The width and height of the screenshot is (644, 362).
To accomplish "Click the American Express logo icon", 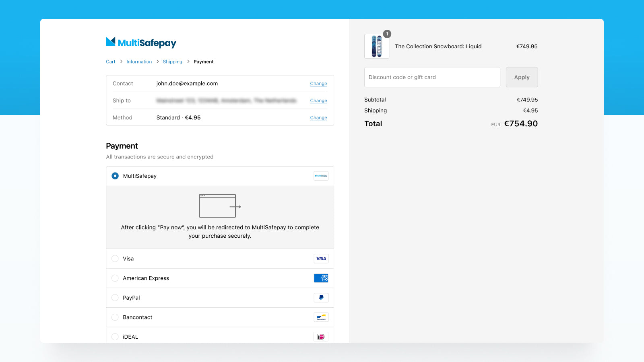I will 321,278.
